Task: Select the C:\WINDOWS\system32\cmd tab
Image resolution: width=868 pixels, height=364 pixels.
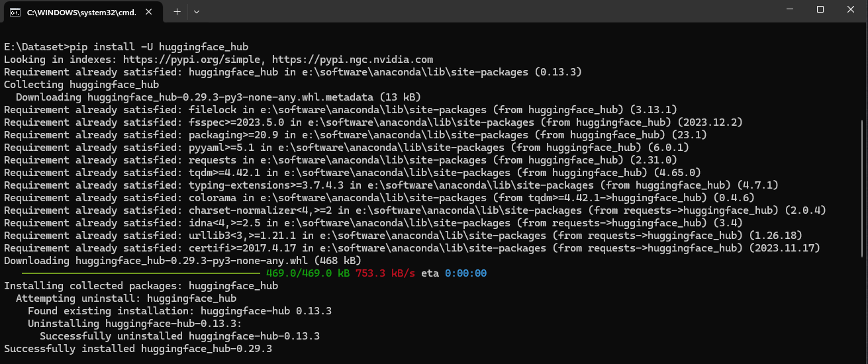Action: [x=81, y=12]
